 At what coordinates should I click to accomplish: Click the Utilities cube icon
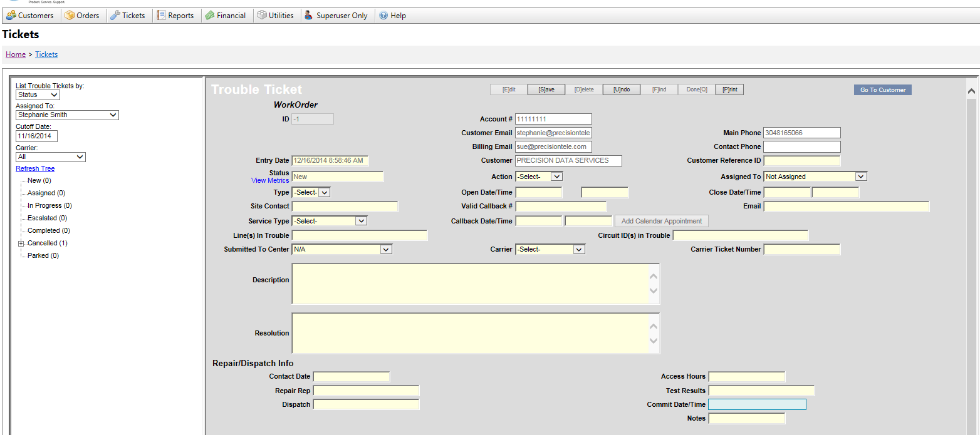tap(262, 16)
